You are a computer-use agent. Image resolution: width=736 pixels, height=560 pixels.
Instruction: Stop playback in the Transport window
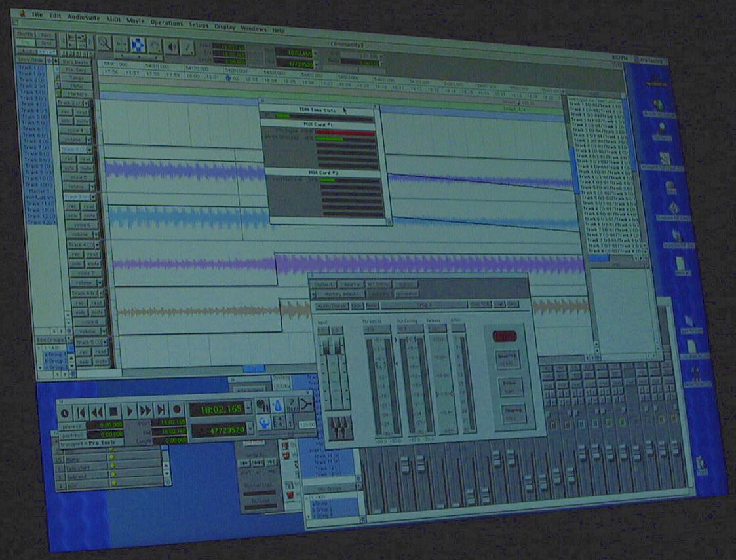click(113, 412)
